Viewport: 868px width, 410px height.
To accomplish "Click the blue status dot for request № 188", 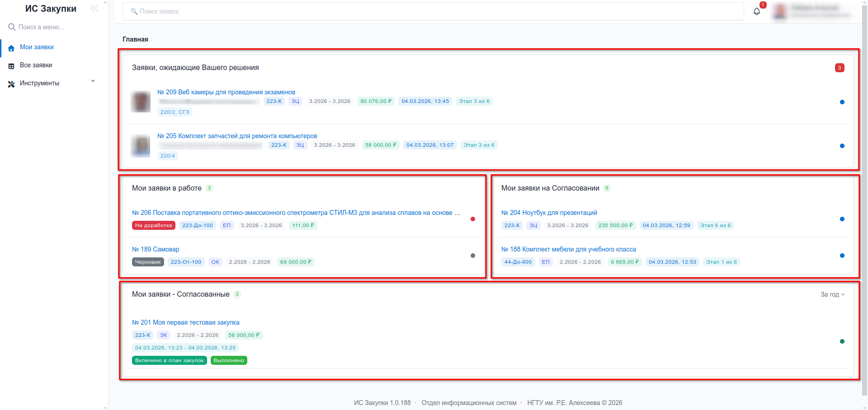I will [842, 256].
